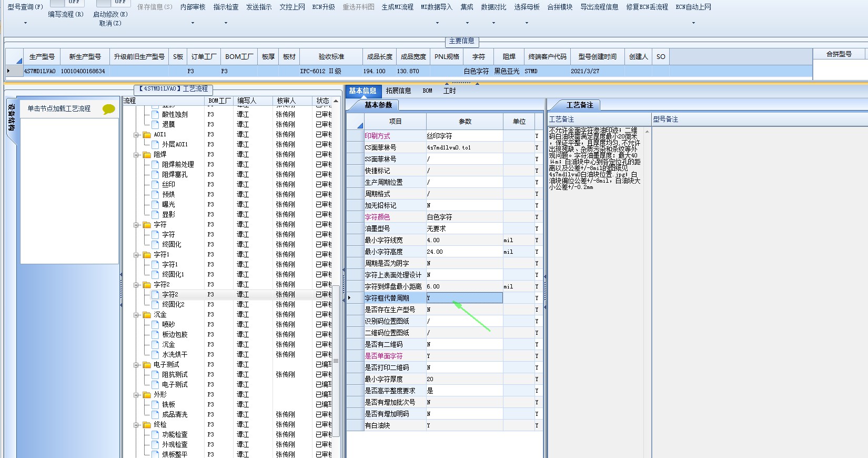Click the document icon beside 板边包胶
The image size is (868, 458).
155,334
